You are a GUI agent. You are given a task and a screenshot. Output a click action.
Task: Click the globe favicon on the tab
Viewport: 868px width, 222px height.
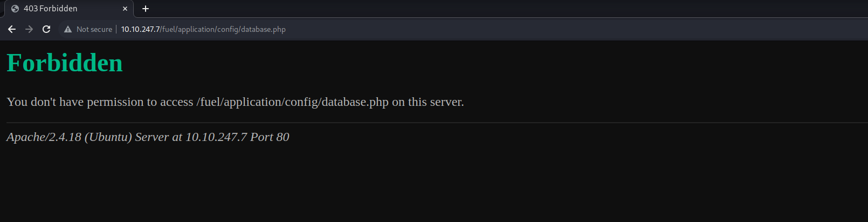click(15, 9)
